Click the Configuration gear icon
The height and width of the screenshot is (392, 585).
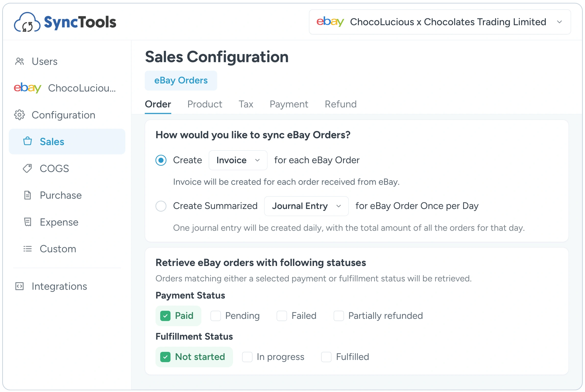coord(20,115)
